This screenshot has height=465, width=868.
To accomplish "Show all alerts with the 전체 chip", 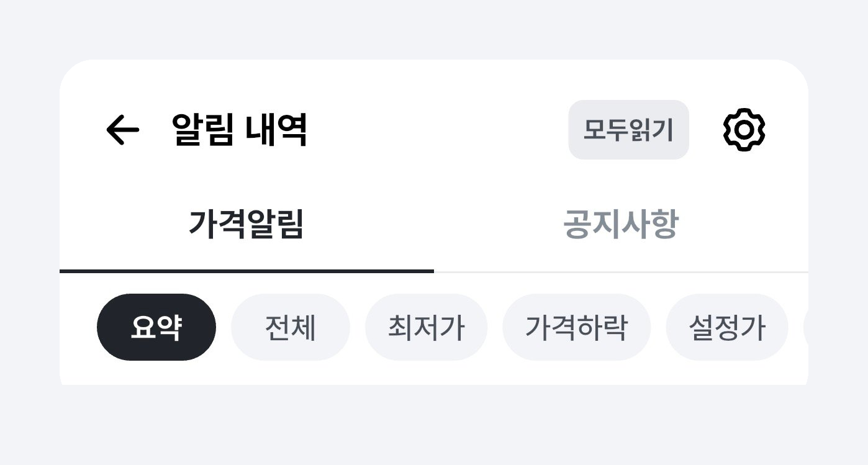I will [291, 327].
